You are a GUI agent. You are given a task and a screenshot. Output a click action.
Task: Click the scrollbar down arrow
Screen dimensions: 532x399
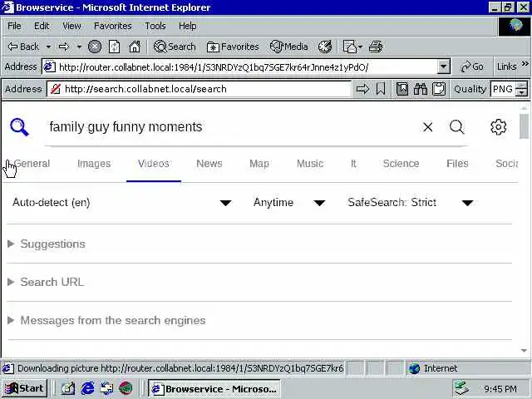tap(524, 351)
